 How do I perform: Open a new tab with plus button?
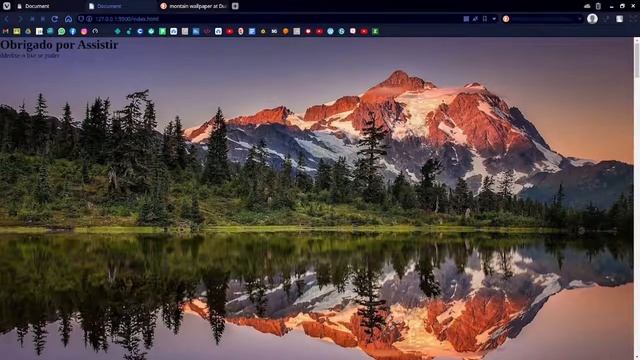[x=235, y=6]
